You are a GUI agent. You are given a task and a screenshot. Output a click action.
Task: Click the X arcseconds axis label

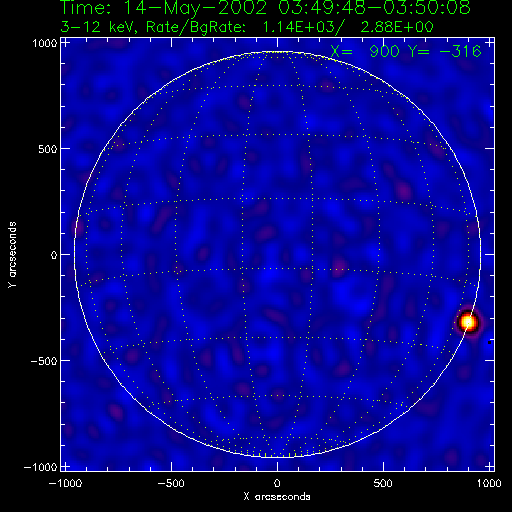[277, 497]
